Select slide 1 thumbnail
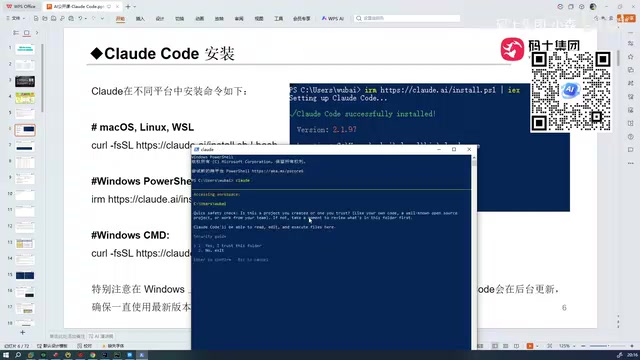 pyautogui.click(x=25, y=49)
